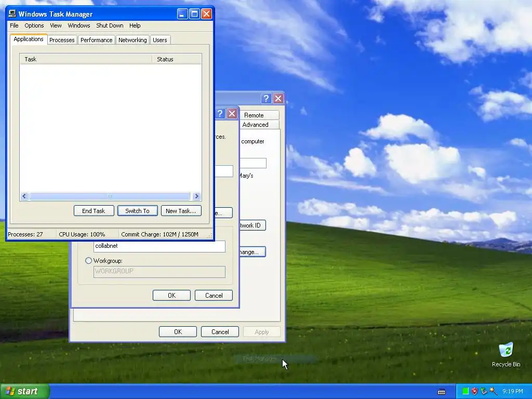Click the Task Manager title bar icon

(x=12, y=14)
